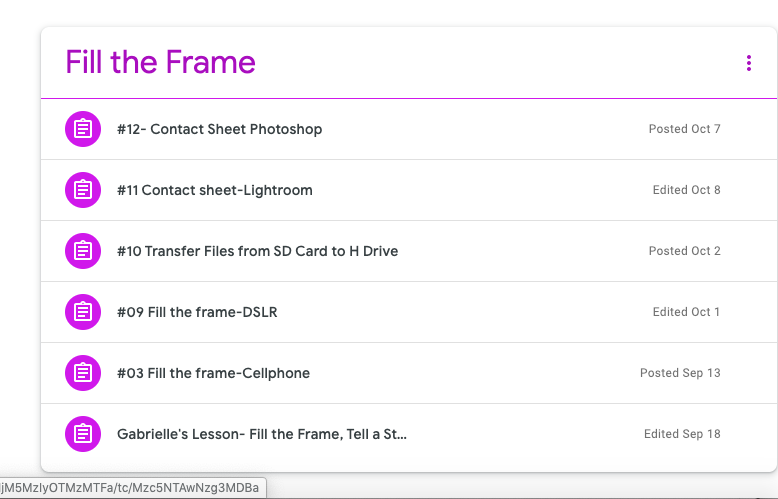Click the Posted Sep 13 date label
The width and height of the screenshot is (778, 499).
tap(680, 373)
